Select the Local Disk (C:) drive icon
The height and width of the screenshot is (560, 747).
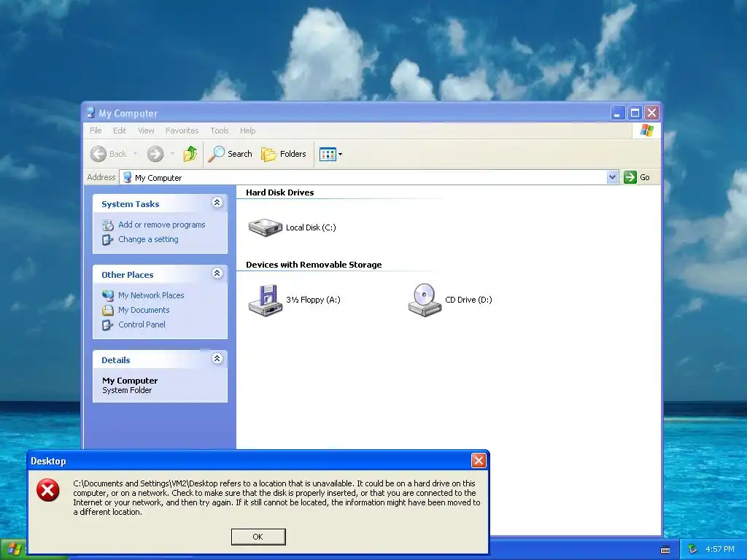pyautogui.click(x=266, y=227)
